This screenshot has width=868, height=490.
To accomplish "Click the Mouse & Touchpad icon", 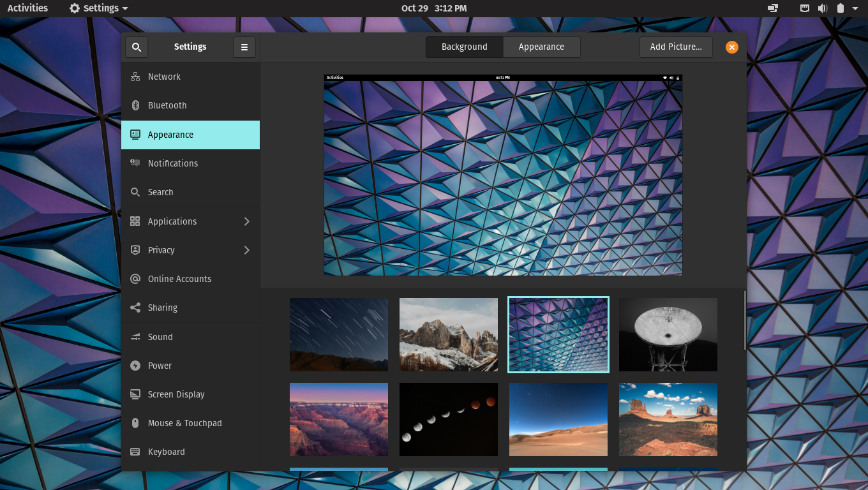I will [x=135, y=423].
